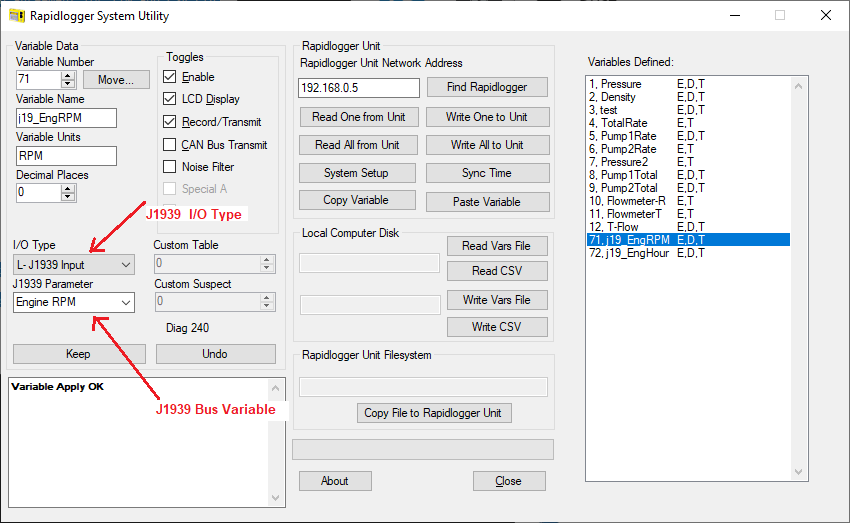
Task: Click the Variable Name text field
Action: tap(66, 118)
